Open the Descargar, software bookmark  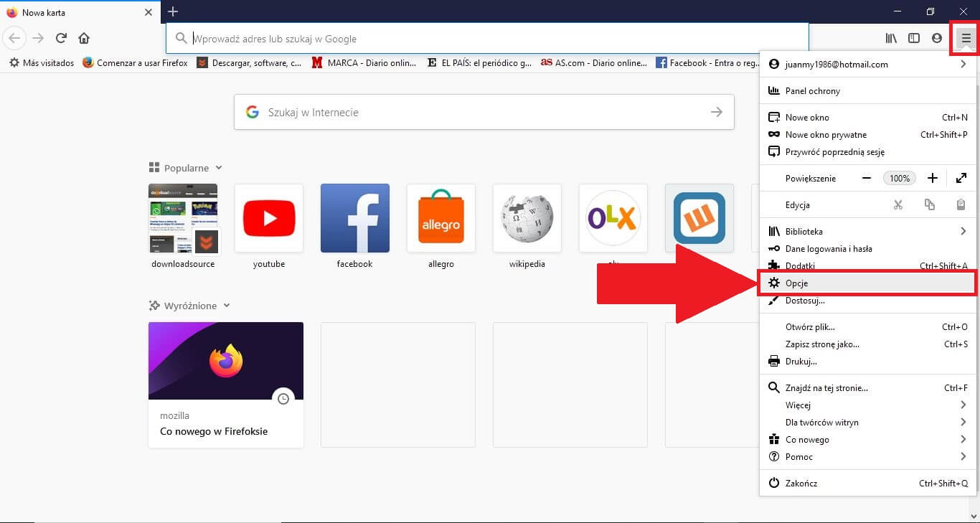click(250, 62)
